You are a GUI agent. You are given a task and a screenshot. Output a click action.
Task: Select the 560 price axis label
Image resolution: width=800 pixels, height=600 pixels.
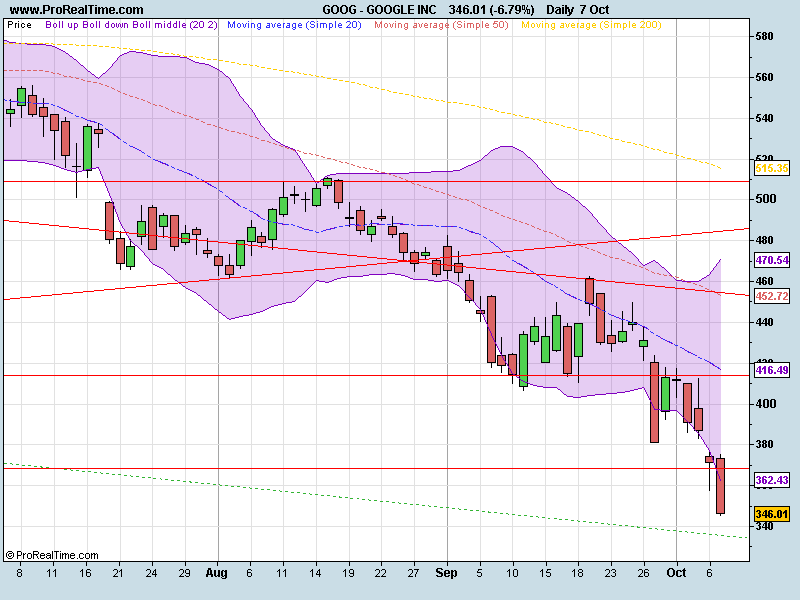coord(764,77)
